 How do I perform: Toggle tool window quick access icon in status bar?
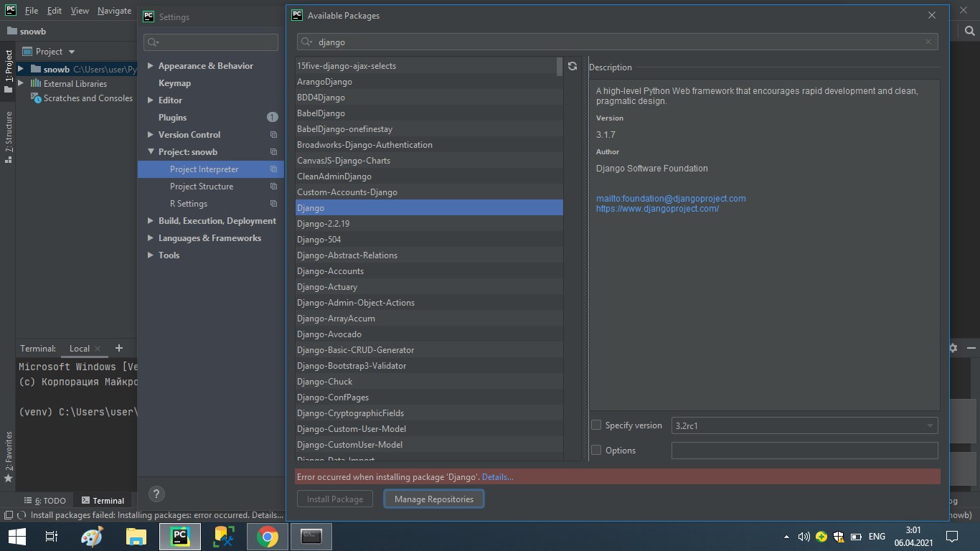[7, 515]
